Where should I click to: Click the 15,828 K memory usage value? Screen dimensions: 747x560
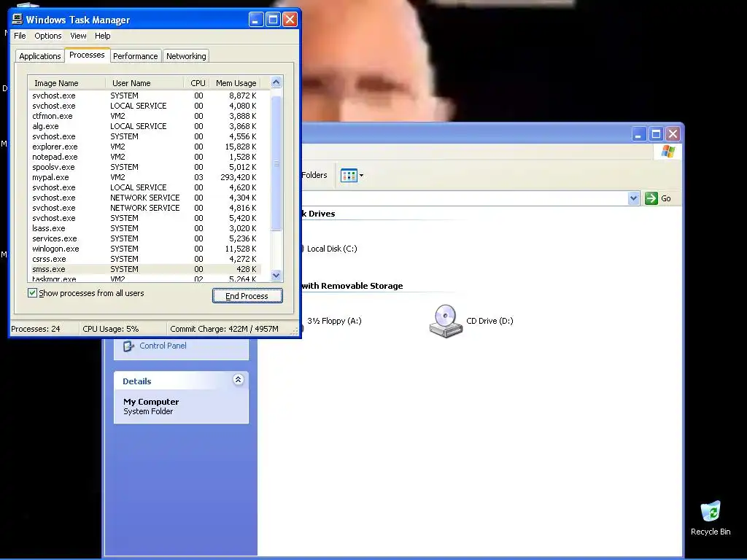[x=241, y=147]
